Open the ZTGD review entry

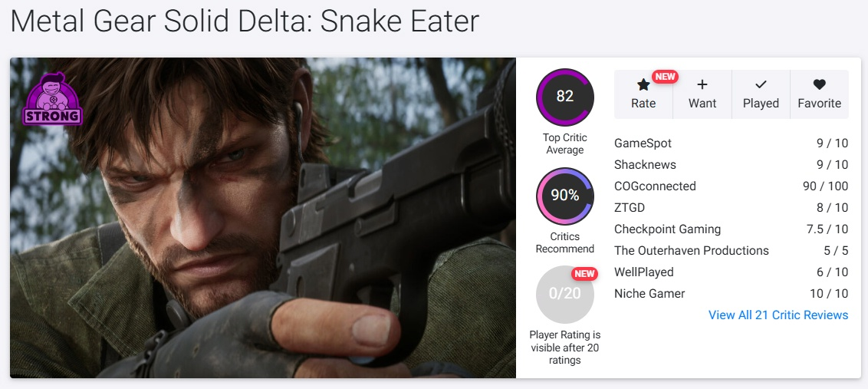tap(630, 208)
